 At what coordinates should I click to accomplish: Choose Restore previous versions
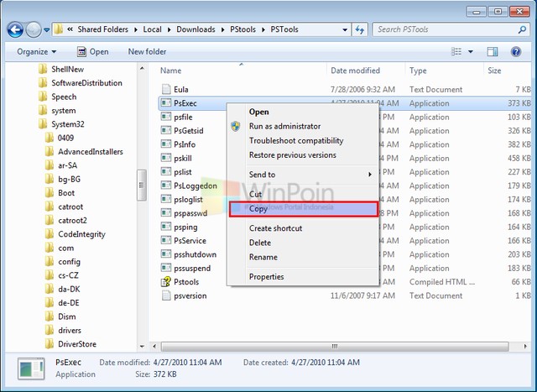[x=304, y=155]
